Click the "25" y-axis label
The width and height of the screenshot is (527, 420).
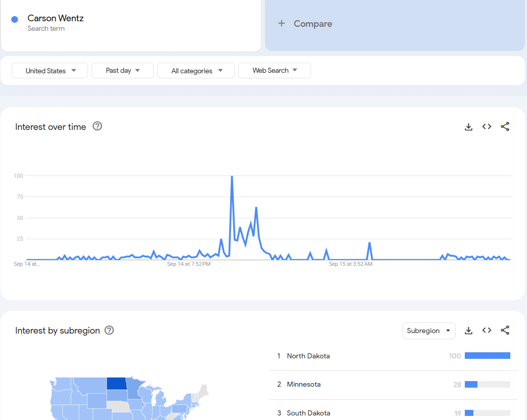tap(20, 239)
